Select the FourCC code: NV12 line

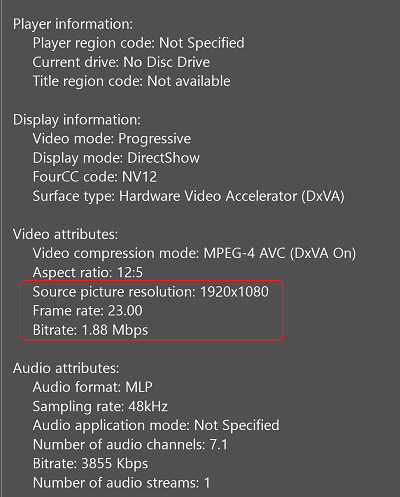[95, 177]
